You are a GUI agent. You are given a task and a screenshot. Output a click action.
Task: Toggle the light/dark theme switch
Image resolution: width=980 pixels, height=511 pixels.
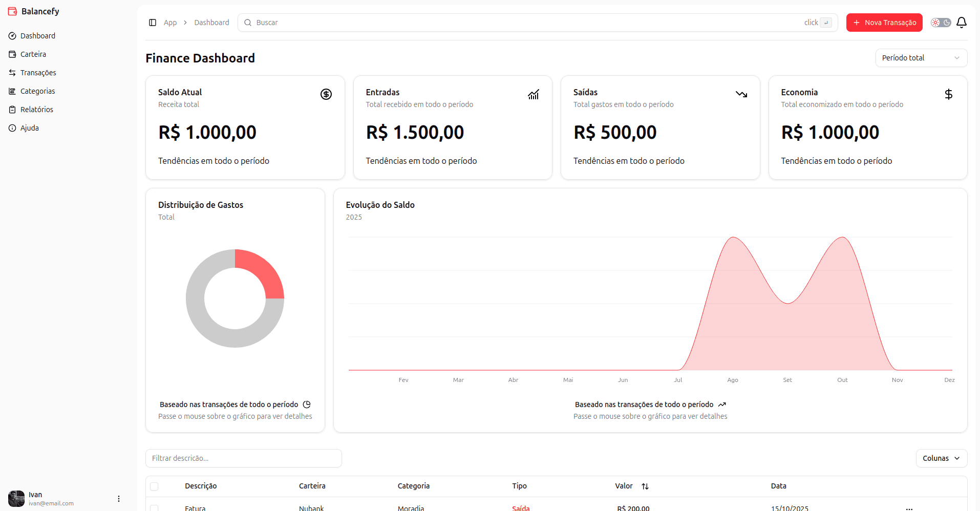pyautogui.click(x=941, y=23)
